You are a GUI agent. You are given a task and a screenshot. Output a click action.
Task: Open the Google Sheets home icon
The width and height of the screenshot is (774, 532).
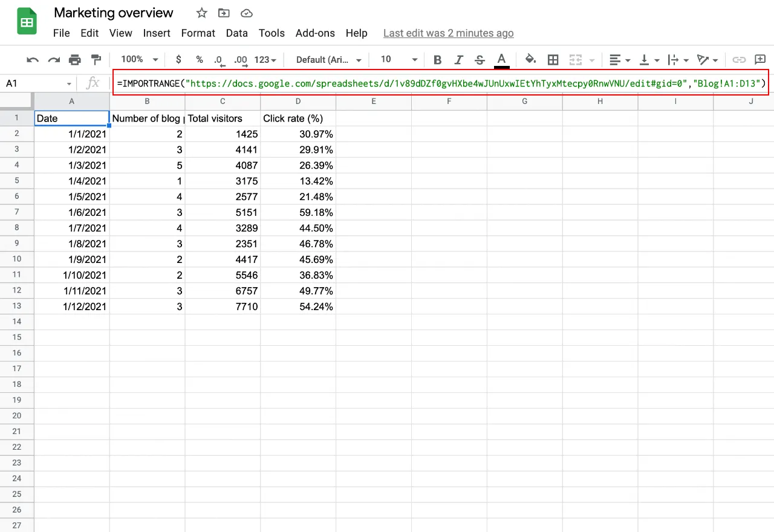[27, 22]
